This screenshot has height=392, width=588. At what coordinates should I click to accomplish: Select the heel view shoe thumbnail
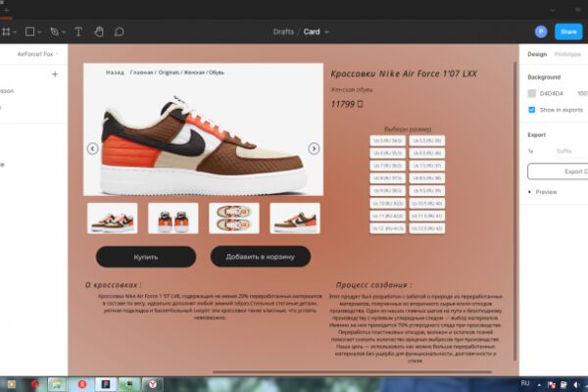173,219
